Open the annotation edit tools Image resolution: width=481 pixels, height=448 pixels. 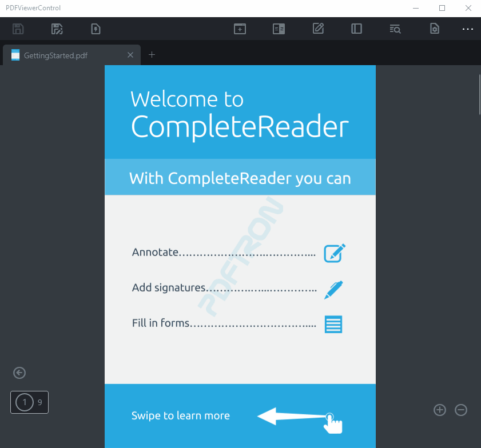(x=318, y=29)
